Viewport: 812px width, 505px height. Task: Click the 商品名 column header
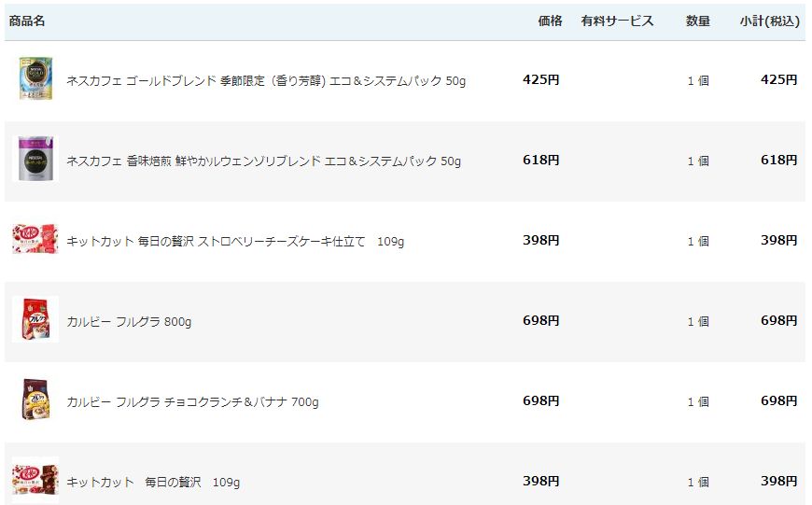click(27, 21)
